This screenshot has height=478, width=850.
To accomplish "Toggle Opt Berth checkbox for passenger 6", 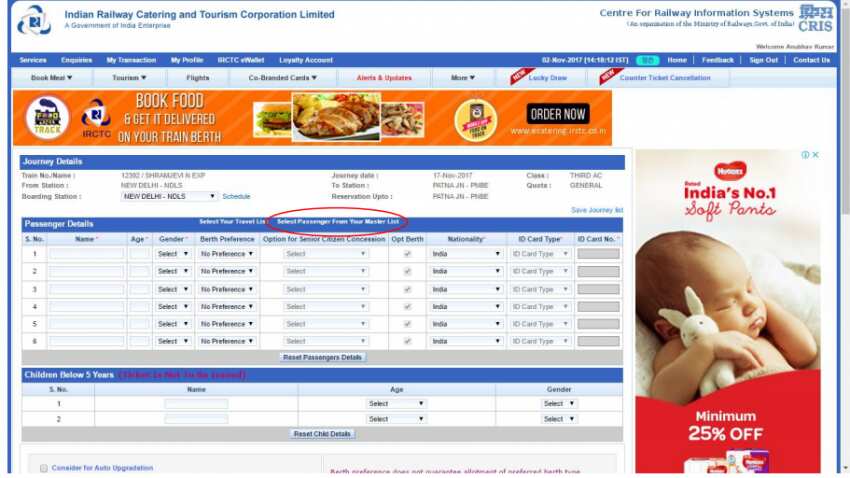I will coord(408,341).
